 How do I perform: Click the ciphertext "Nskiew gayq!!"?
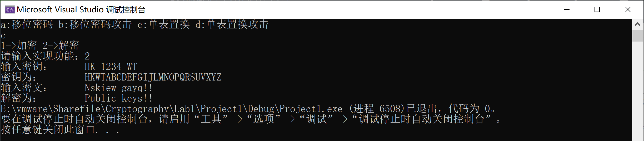[118, 88]
